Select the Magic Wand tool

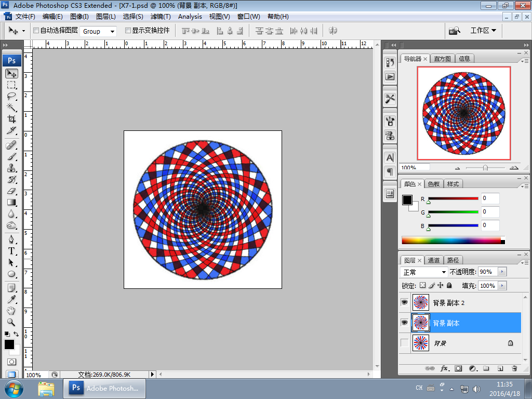(11, 108)
